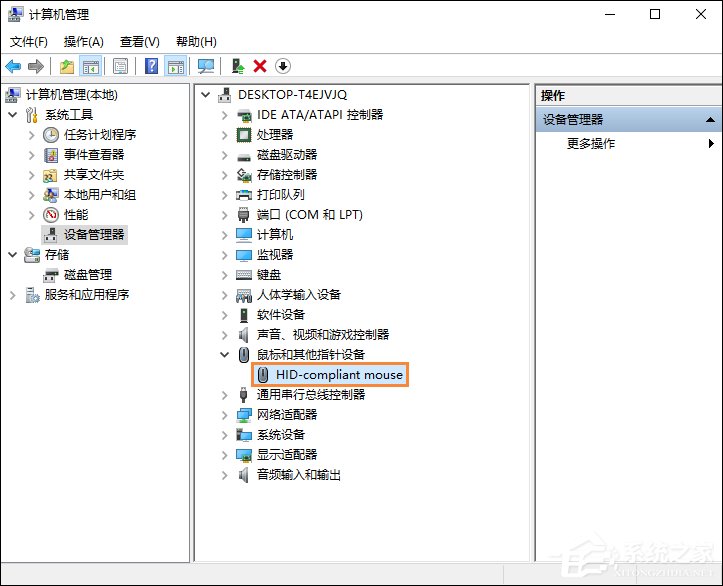723x586 pixels.
Task: Expand 端口 (COM 和 LPT) category
Action: point(225,215)
